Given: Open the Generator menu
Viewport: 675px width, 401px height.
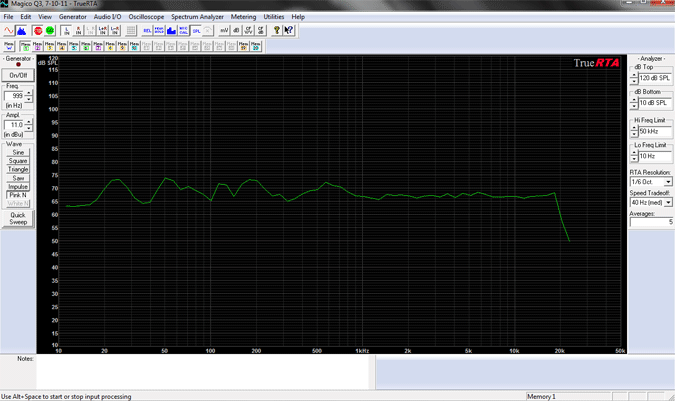Looking at the screenshot, I should point(73,17).
